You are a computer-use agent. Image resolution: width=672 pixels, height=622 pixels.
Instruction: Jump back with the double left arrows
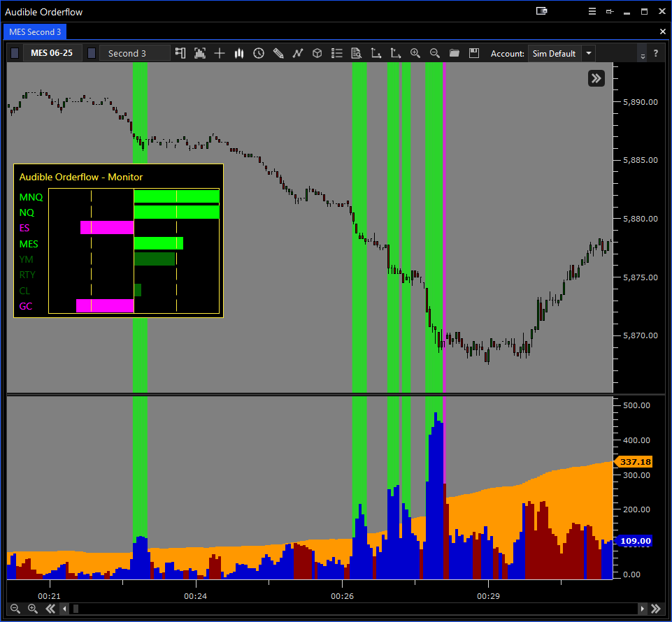click(x=50, y=608)
